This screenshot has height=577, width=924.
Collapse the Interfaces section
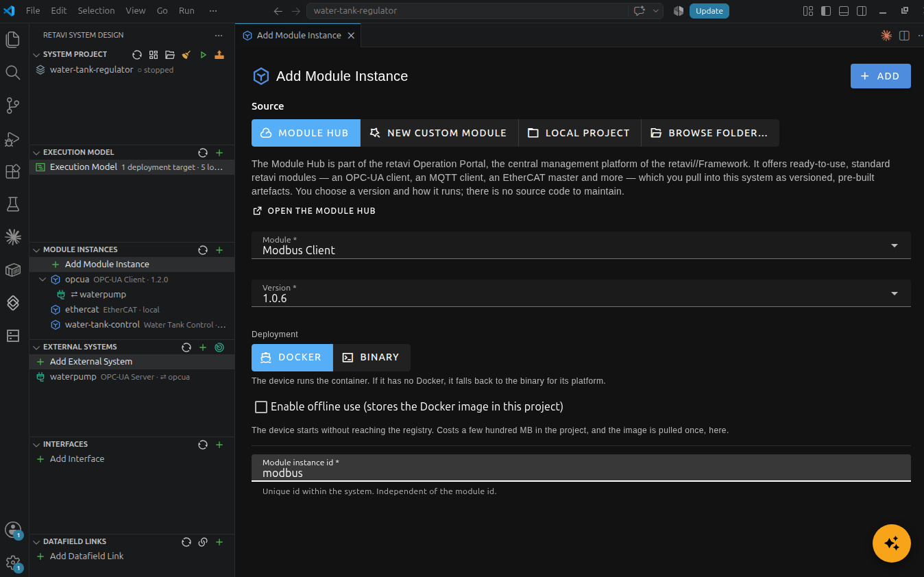37,445
